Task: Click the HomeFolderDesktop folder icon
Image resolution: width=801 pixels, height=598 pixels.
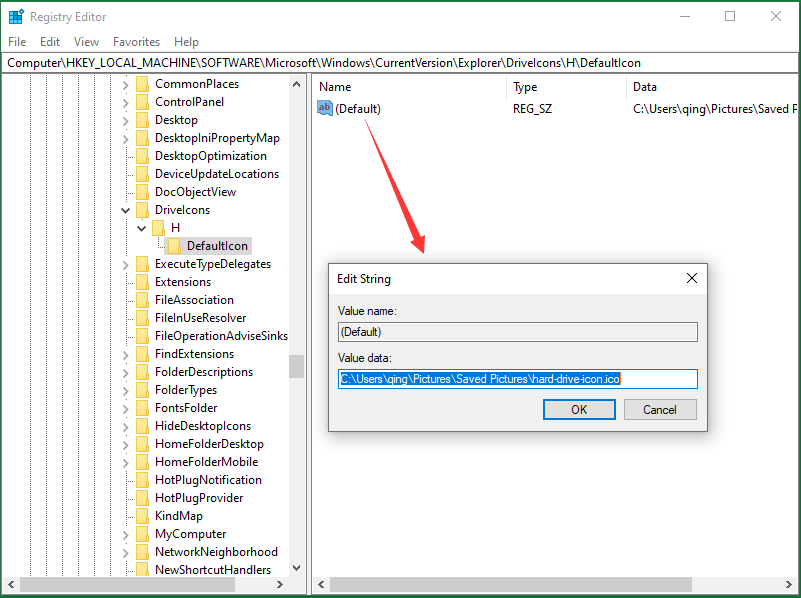Action: [143, 444]
